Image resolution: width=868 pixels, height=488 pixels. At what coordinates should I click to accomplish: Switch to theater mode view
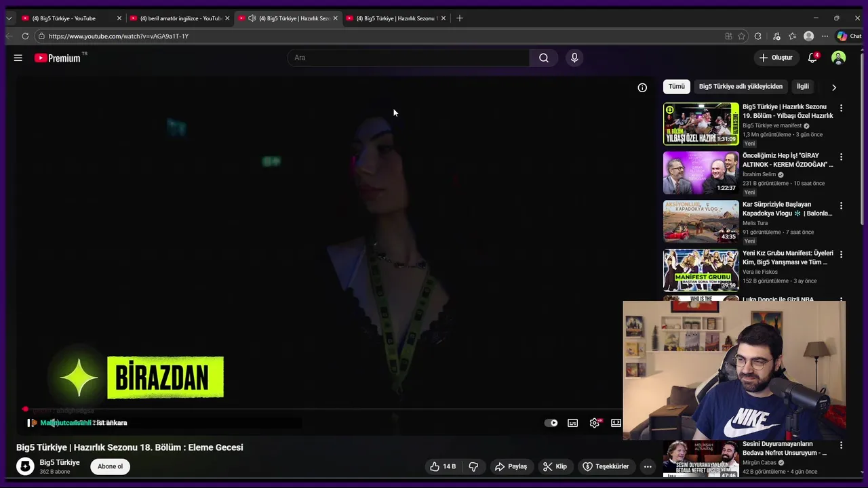[616, 423]
